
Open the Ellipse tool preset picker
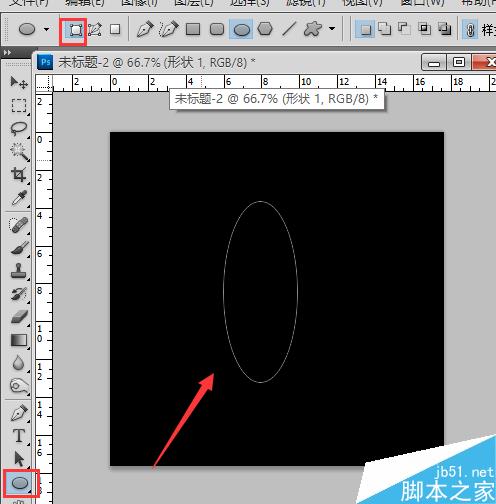pyautogui.click(x=46, y=29)
